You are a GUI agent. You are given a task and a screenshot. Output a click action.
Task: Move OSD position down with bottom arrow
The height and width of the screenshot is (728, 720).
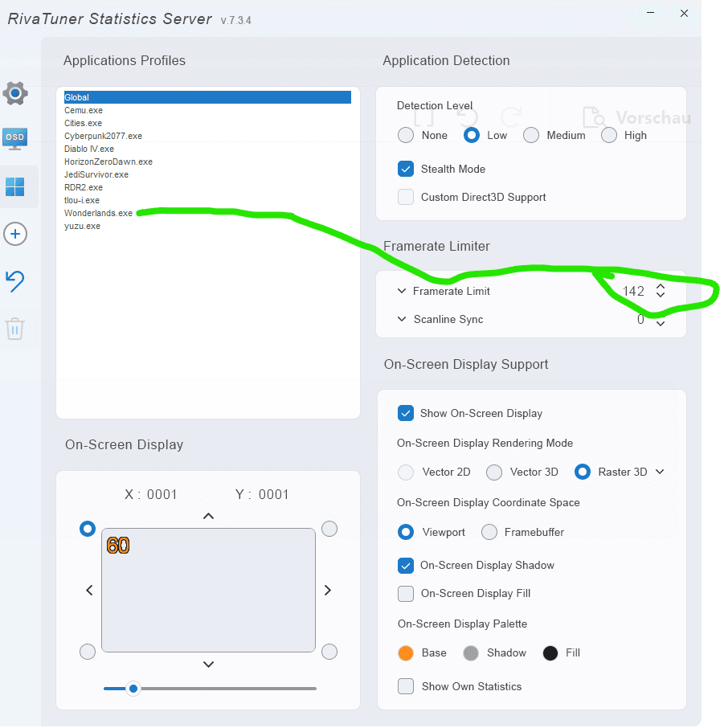pos(208,665)
